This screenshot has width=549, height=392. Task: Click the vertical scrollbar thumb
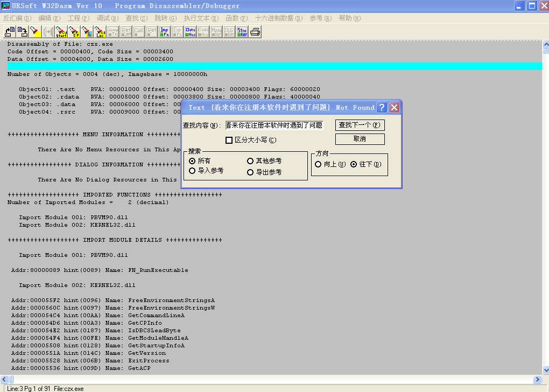[x=546, y=51]
